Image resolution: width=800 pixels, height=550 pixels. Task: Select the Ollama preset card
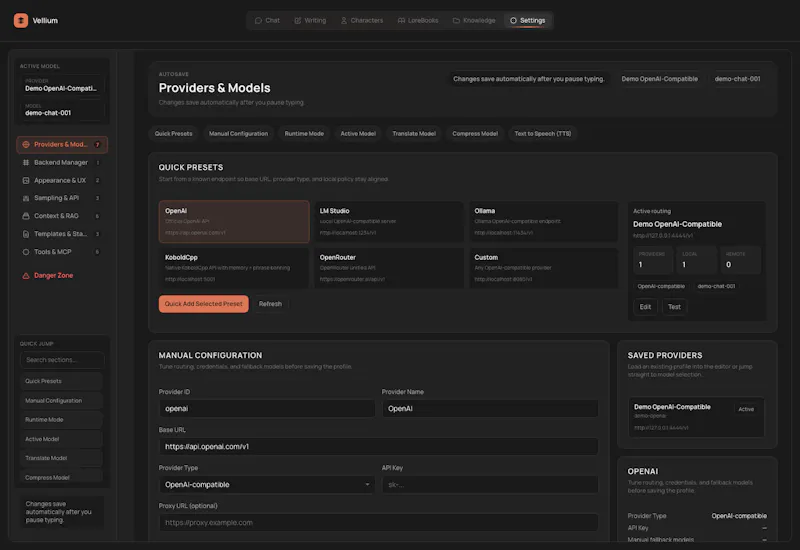pyautogui.click(x=543, y=221)
